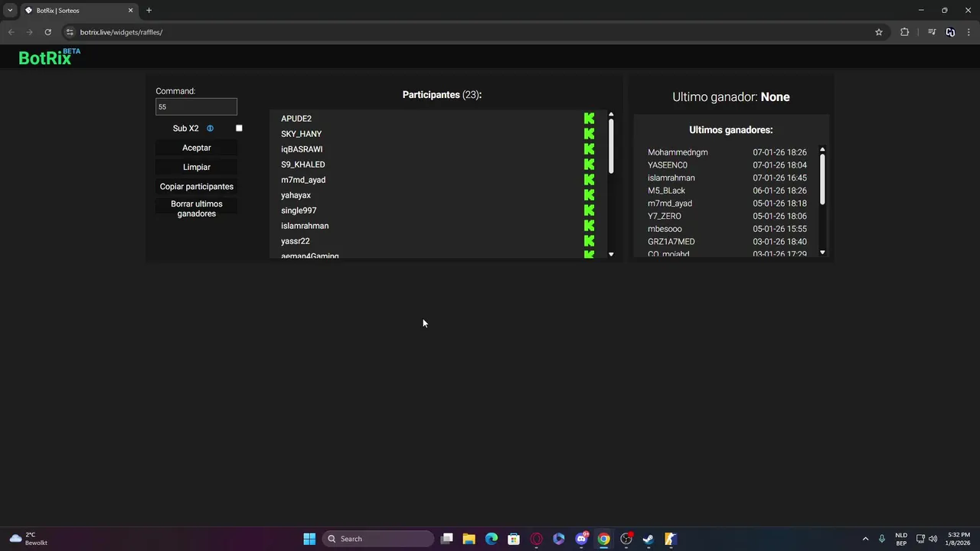The width and height of the screenshot is (980, 551).
Task: Open the clock showing 5:32 PM
Action: 959,539
